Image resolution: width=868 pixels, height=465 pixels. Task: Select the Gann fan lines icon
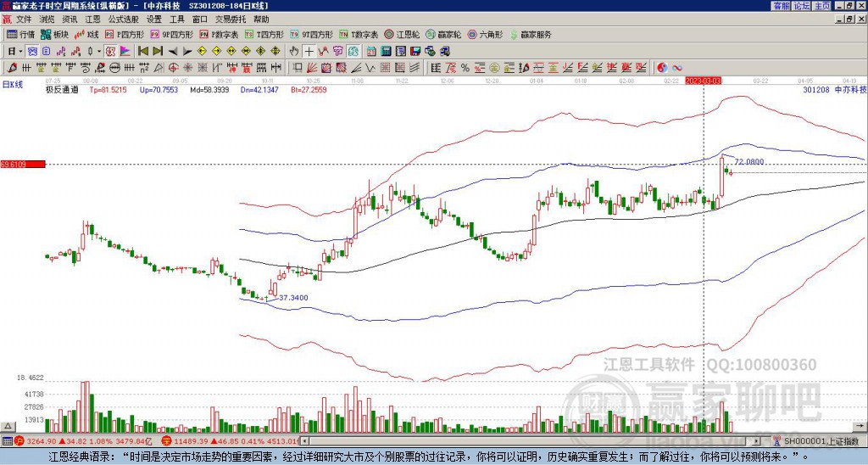click(x=312, y=68)
